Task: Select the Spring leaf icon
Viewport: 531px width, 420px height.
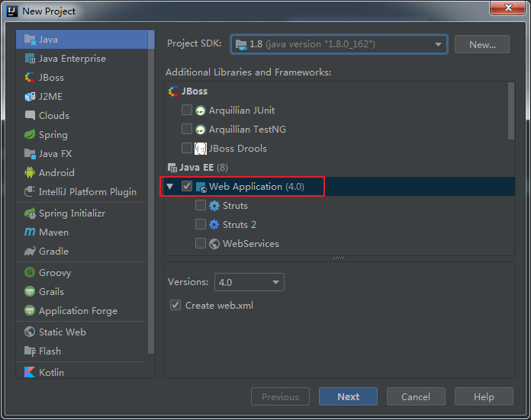Action: point(30,134)
